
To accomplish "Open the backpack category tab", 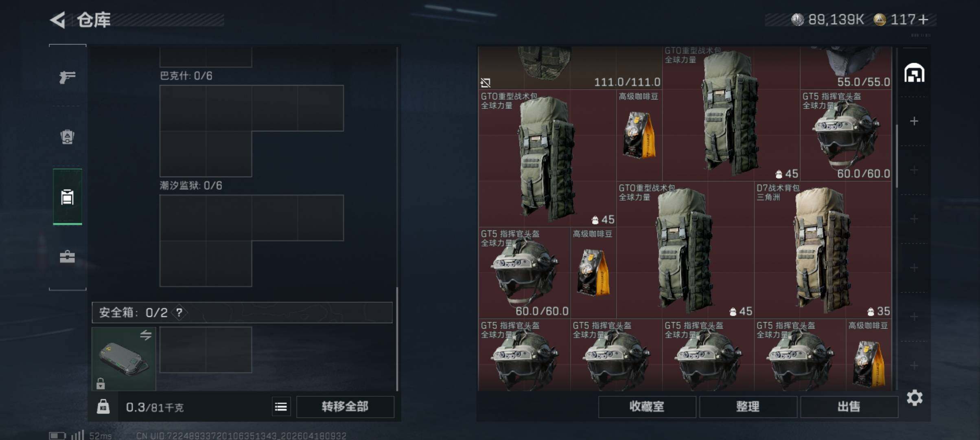I will pos(67,197).
